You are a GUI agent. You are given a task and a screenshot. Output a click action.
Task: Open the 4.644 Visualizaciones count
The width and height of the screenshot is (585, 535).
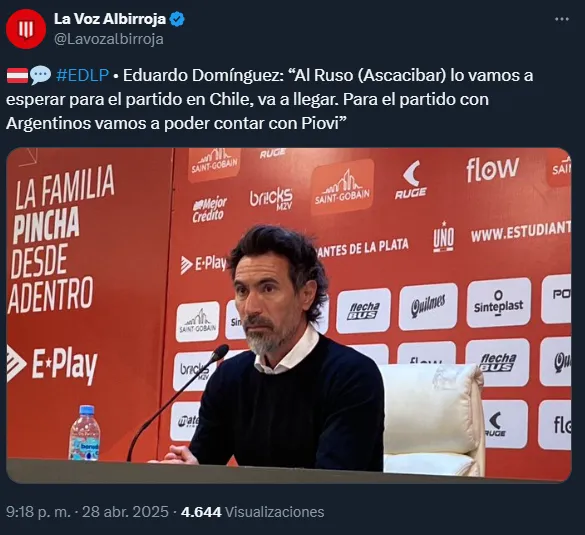pos(253,512)
